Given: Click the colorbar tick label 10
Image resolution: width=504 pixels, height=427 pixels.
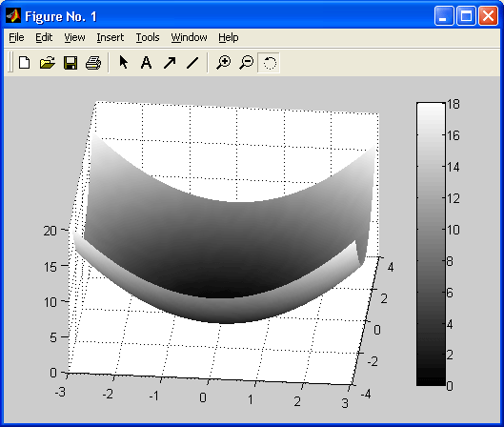Looking at the screenshot, I should pos(454,230).
